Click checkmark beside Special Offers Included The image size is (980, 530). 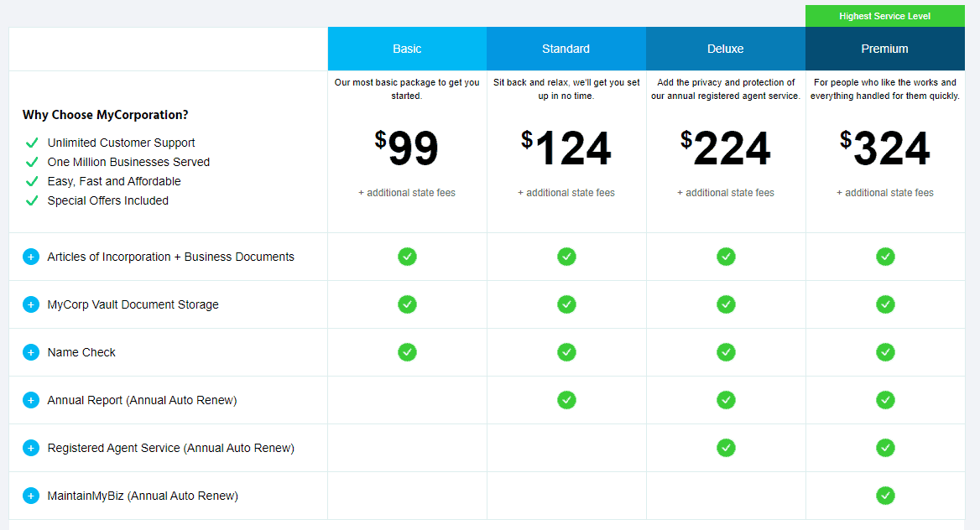coord(32,200)
